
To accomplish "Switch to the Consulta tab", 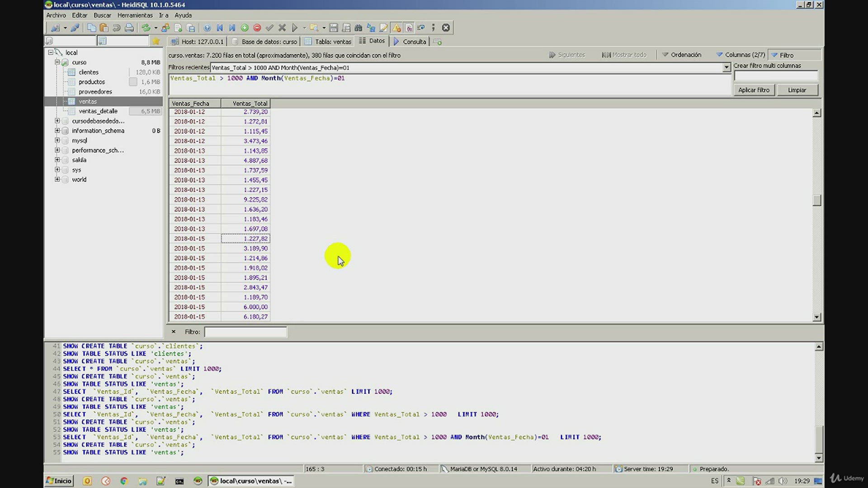I will point(410,42).
